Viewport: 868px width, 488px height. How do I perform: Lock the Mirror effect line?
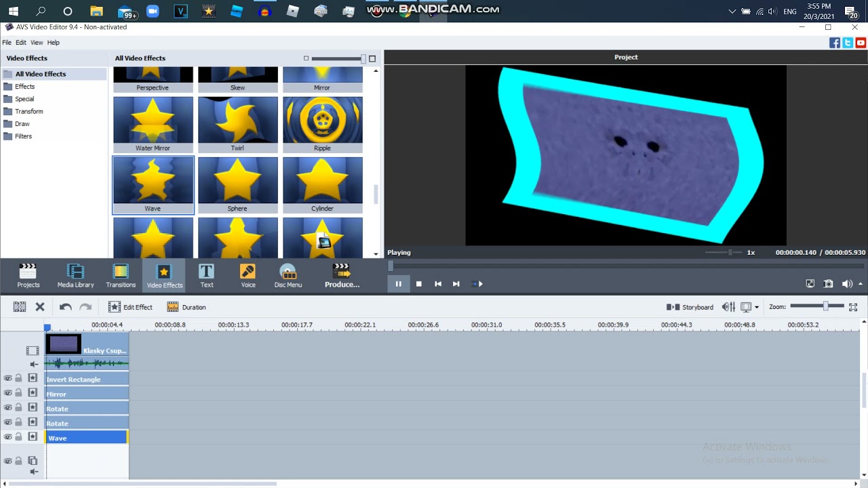pos(19,393)
